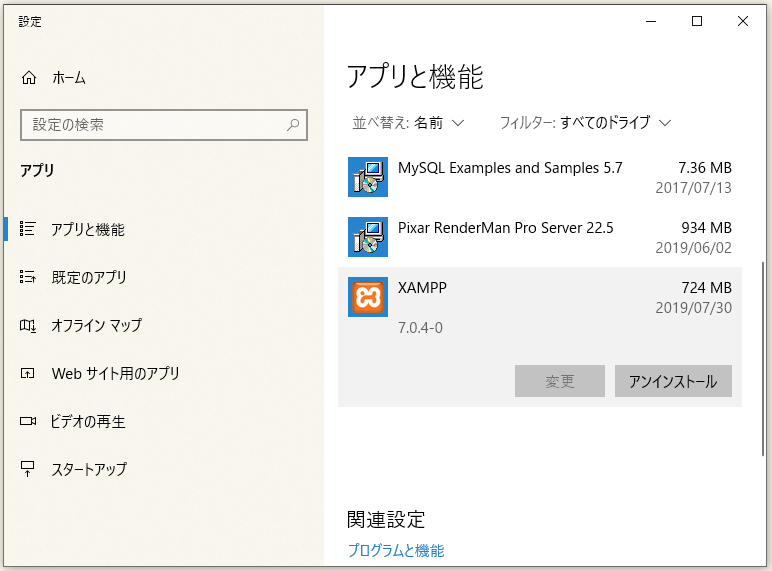Select the MySQL Examples and Samples 5.7 entry
The height and width of the screenshot is (571, 772).
[540, 177]
